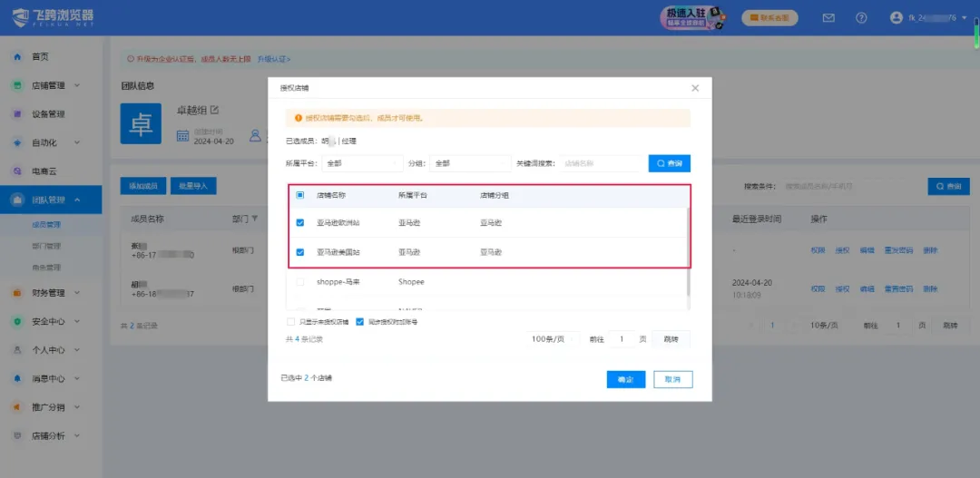
Task: Focus the 关键词搜索 store name field
Action: coord(600,163)
